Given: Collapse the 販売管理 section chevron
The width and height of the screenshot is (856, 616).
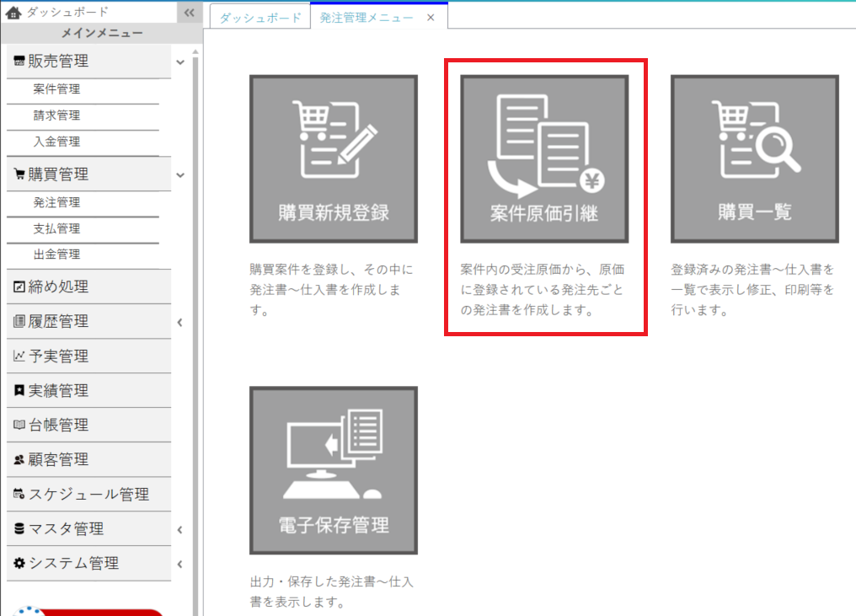Looking at the screenshot, I should coord(180,62).
